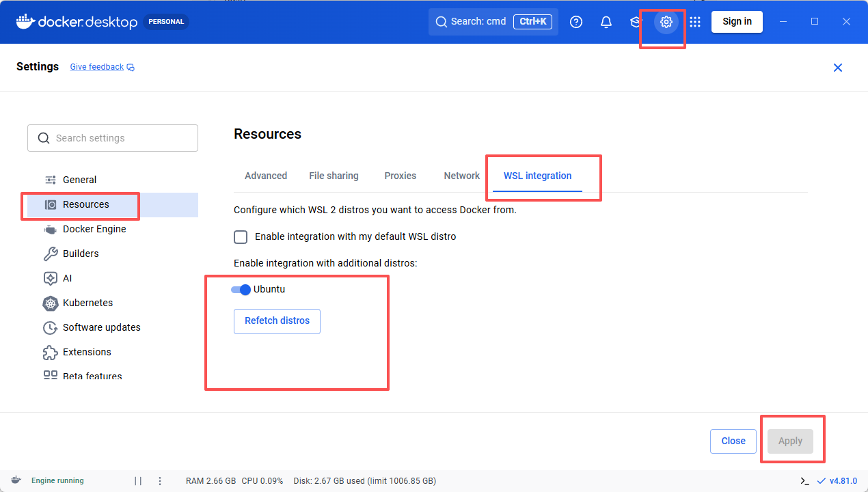Click the Beta features icon
868x492 pixels.
(x=51, y=375)
